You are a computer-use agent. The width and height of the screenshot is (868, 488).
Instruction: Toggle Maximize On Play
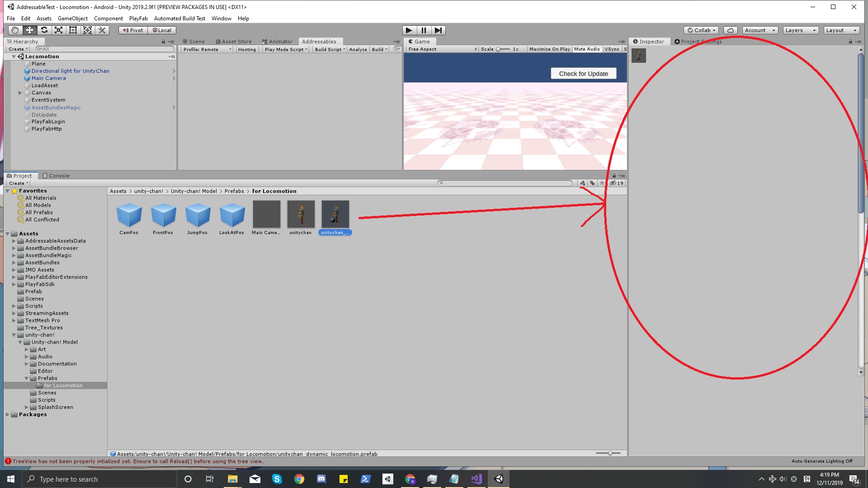tap(549, 49)
